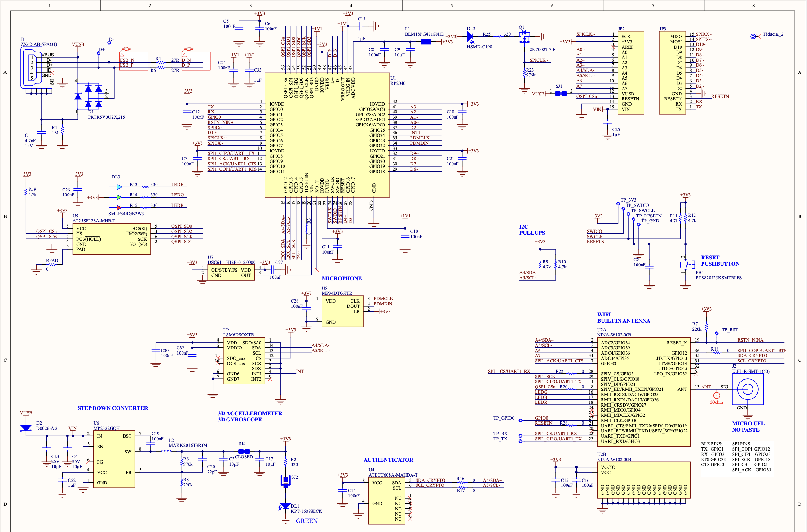Select the BLE PINS note text

(714, 455)
